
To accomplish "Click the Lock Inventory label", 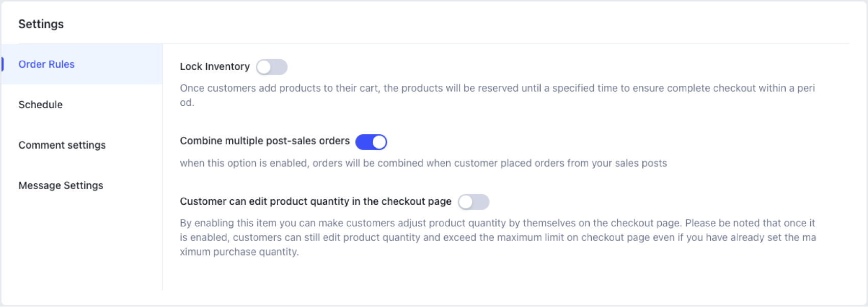I will 214,66.
